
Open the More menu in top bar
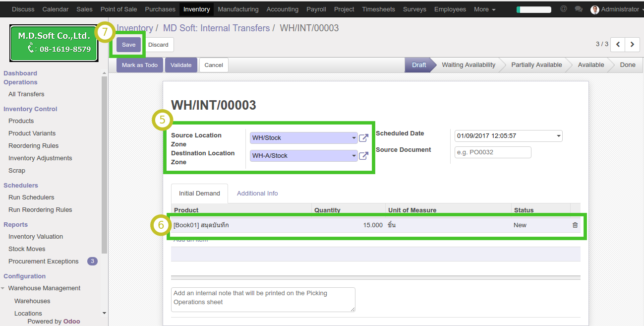click(484, 9)
